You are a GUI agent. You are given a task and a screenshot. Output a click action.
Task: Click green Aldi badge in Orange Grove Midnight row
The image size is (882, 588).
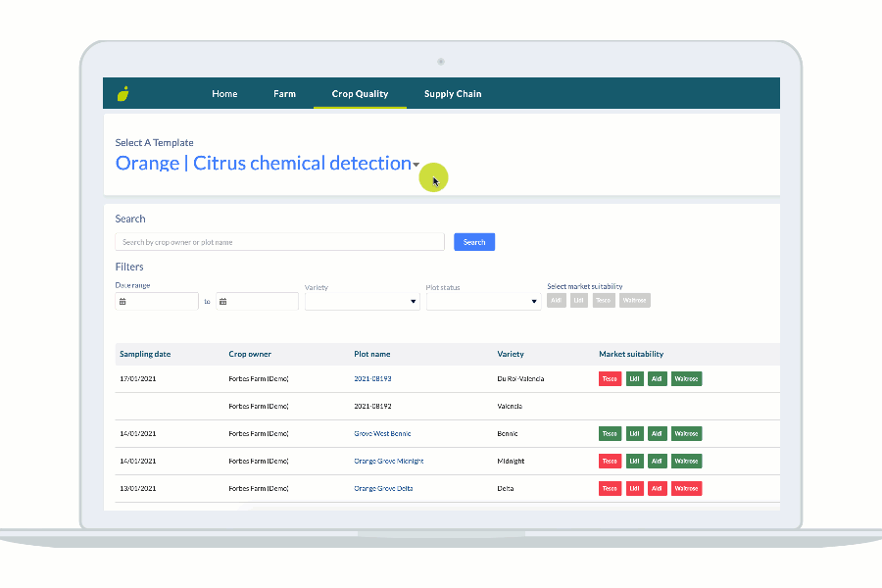[657, 461]
